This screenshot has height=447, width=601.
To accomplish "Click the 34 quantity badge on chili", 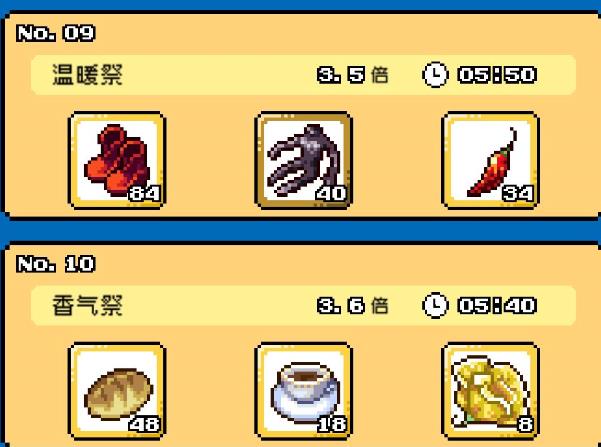I will click(x=518, y=194).
